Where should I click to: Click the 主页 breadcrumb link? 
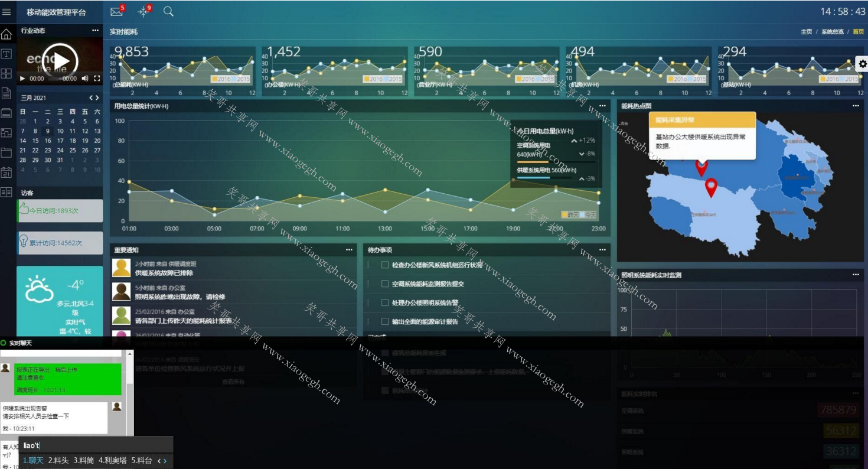tap(806, 32)
